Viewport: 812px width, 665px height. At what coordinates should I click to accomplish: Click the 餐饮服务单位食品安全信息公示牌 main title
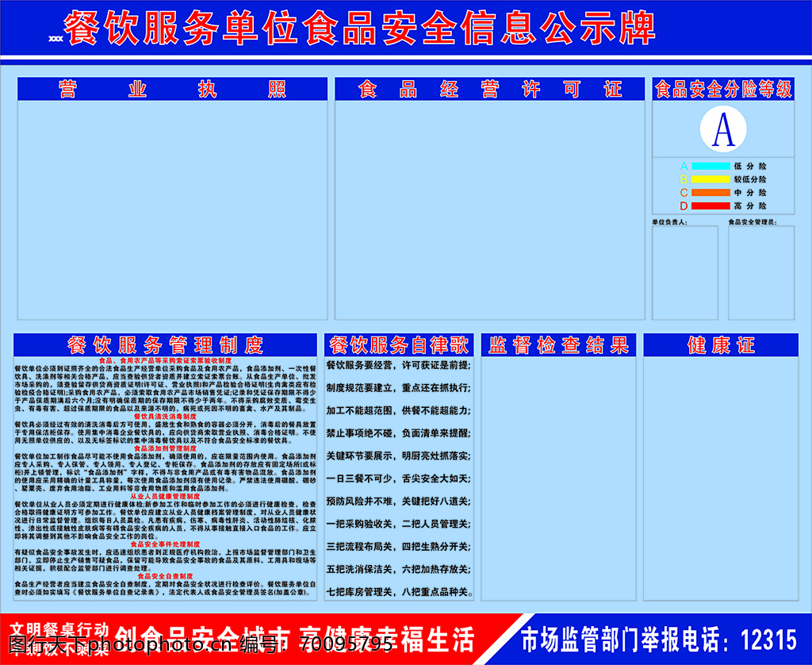click(359, 29)
